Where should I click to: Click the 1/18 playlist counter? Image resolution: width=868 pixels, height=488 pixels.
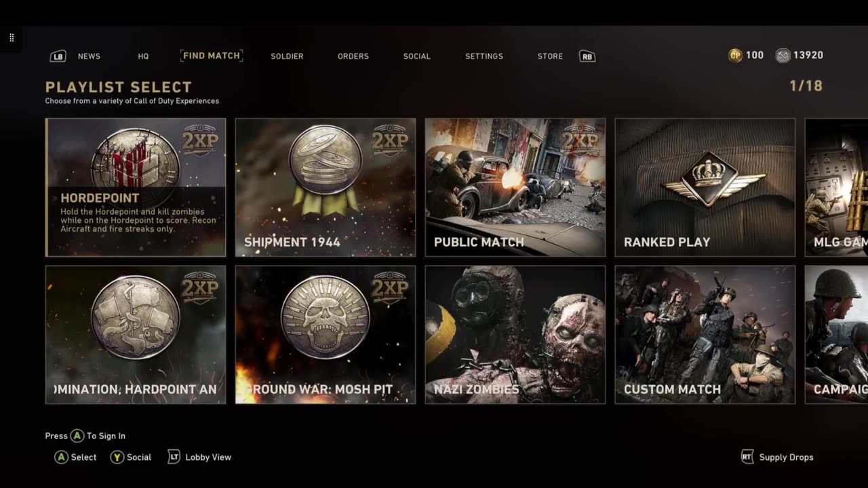pyautogui.click(x=806, y=86)
